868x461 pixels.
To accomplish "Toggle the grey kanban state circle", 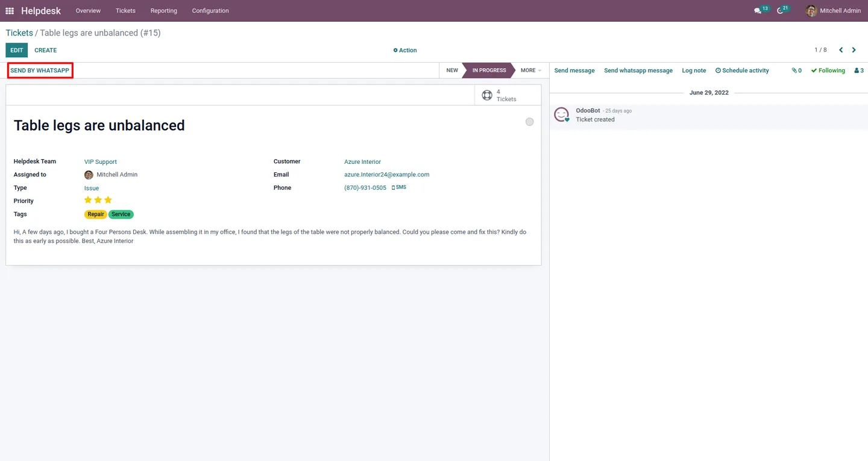I will click(x=529, y=122).
